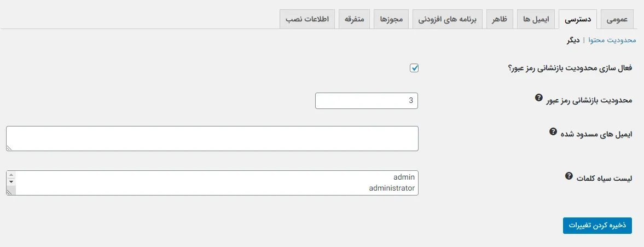
Task: Click ذخیره کردن تغییرات button
Action: (x=597, y=226)
